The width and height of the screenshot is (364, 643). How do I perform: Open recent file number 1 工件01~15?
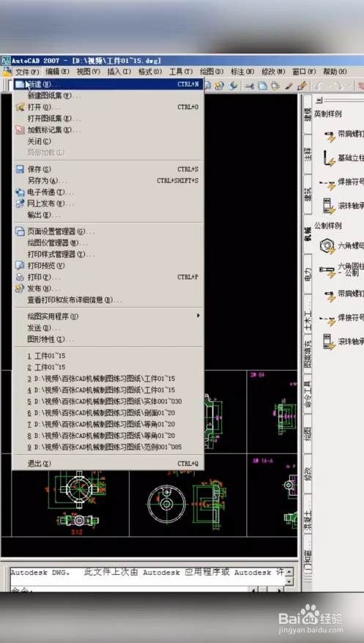[108, 355]
